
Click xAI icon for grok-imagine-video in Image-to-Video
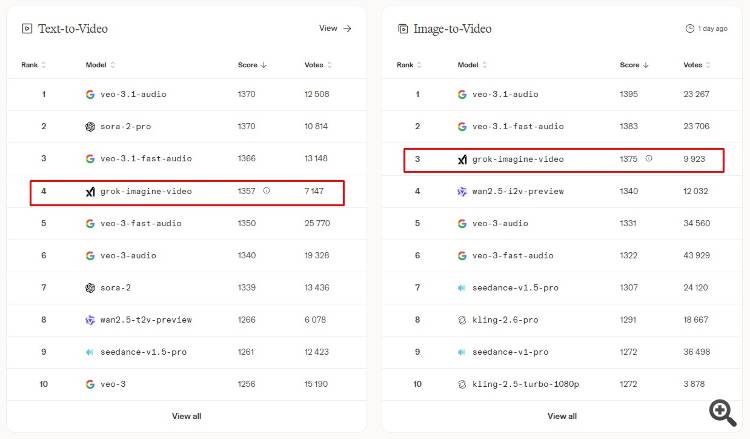point(462,159)
